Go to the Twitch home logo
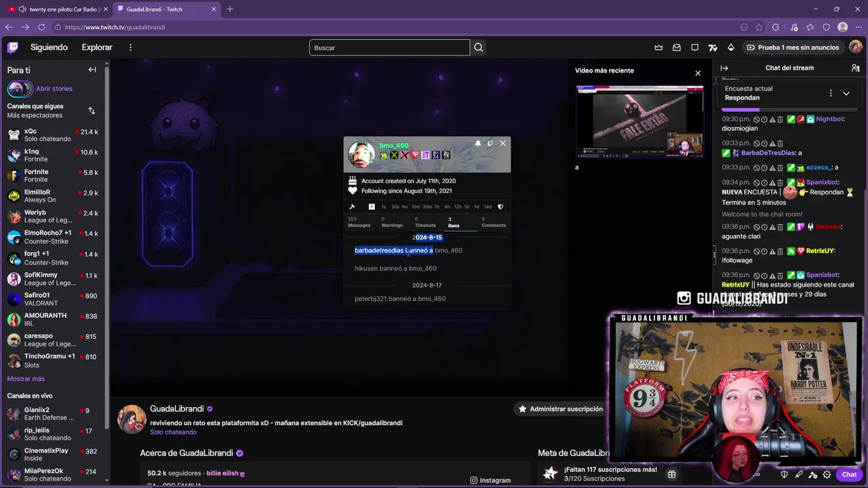The height and width of the screenshot is (488, 868). pyautogui.click(x=13, y=47)
